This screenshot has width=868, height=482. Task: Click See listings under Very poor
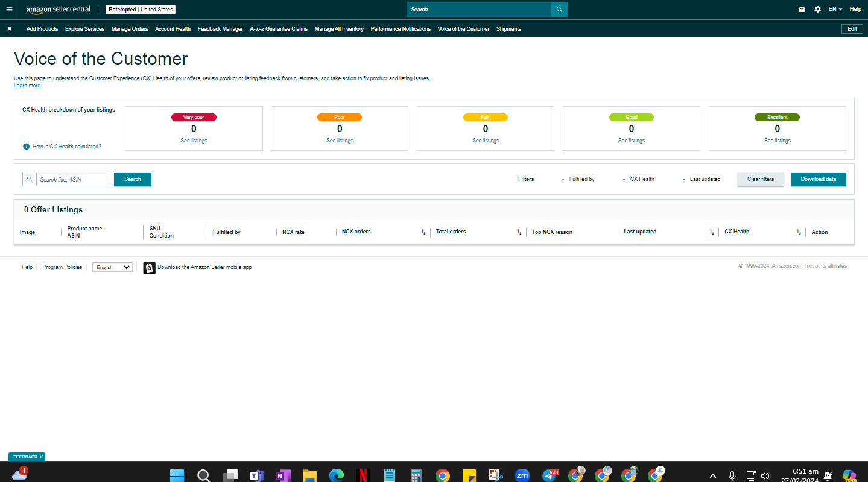click(x=194, y=141)
